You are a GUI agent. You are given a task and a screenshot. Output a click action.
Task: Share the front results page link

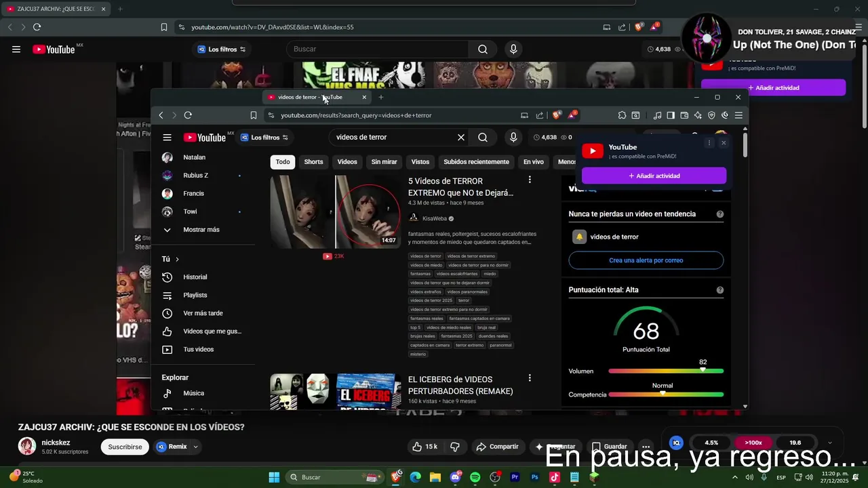pyautogui.click(x=540, y=115)
